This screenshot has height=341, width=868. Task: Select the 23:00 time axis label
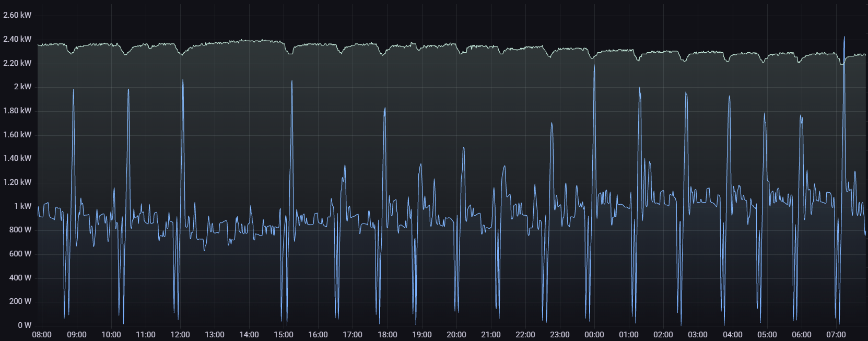[560, 335]
